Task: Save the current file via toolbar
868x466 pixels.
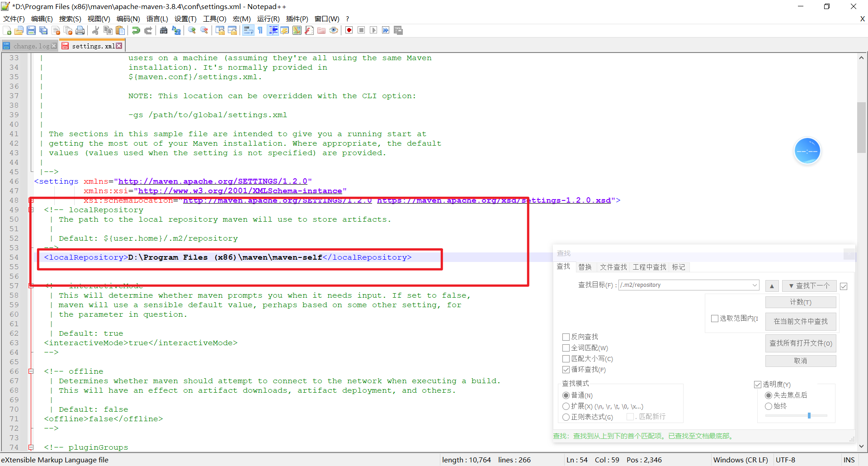Action: pos(31,30)
